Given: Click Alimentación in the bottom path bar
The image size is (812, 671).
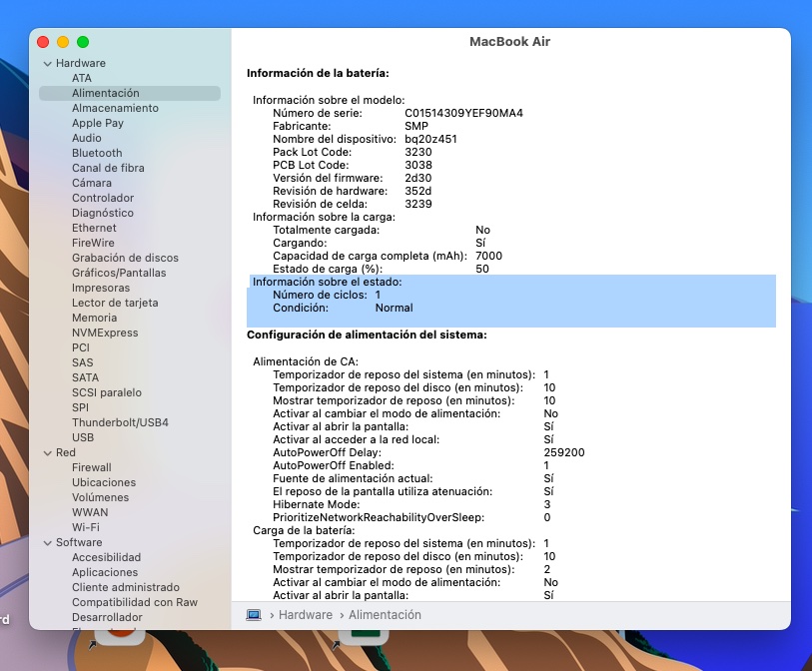Looking at the screenshot, I should 385,615.
